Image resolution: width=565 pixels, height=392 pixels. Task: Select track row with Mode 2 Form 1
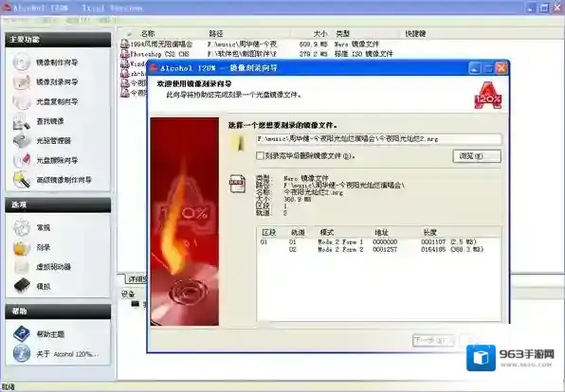(x=378, y=241)
